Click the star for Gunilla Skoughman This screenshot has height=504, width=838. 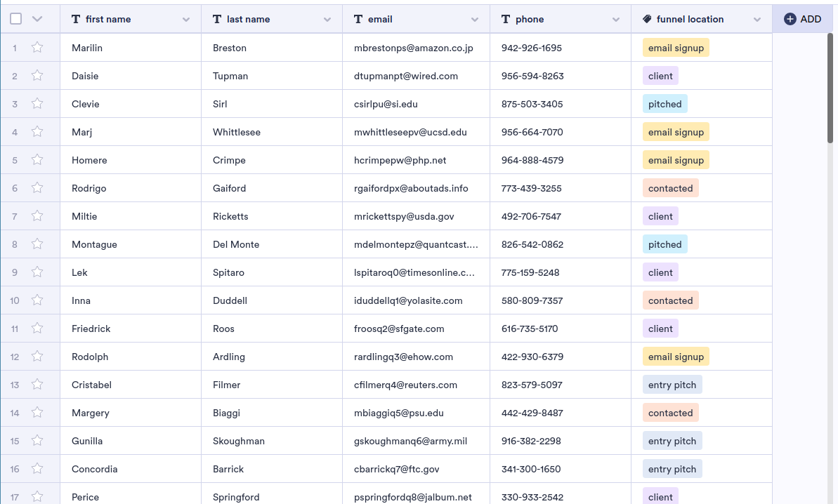pyautogui.click(x=37, y=441)
